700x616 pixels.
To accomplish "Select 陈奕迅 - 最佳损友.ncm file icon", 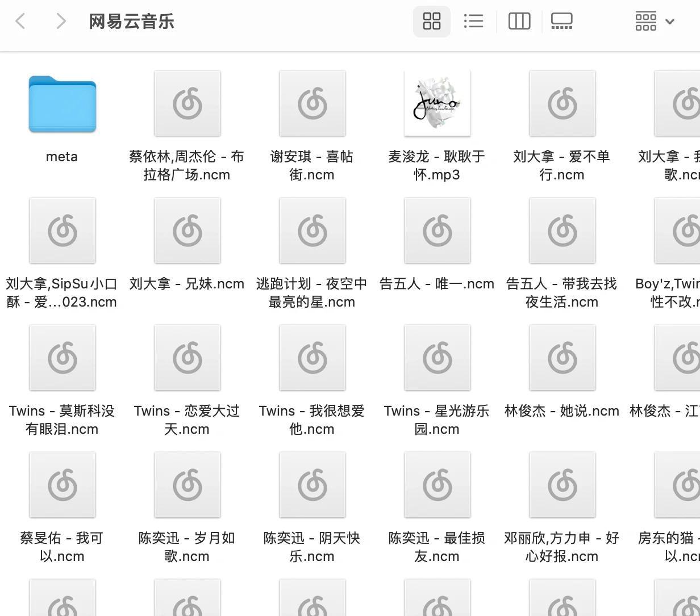I will pos(438,485).
